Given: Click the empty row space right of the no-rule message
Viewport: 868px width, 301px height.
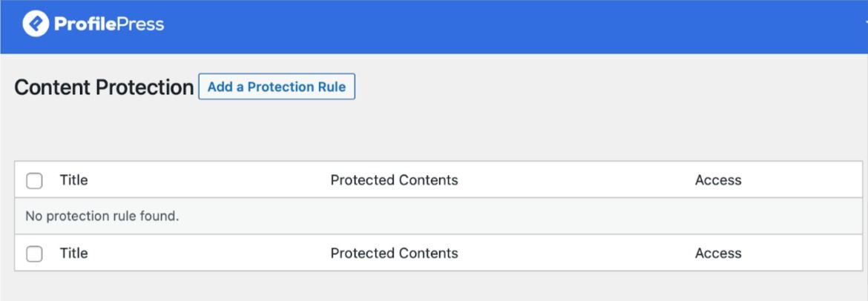Looking at the screenshot, I should click(519, 216).
